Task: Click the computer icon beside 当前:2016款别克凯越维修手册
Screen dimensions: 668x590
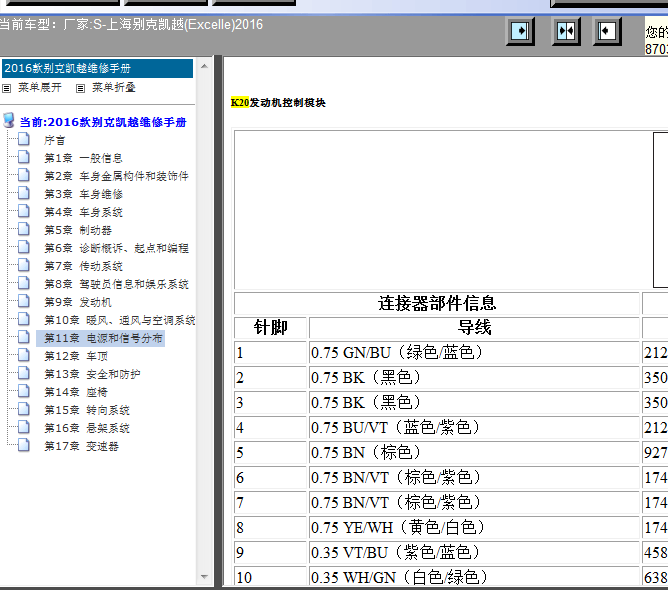Action: 9,121
